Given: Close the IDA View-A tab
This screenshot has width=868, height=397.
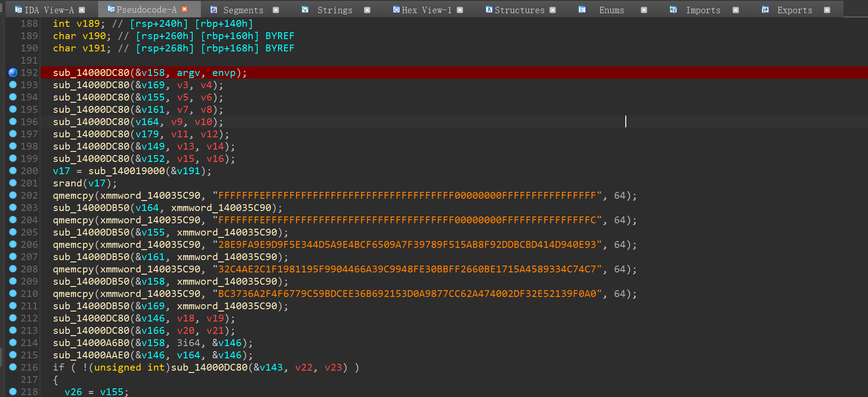Looking at the screenshot, I should point(82,10).
